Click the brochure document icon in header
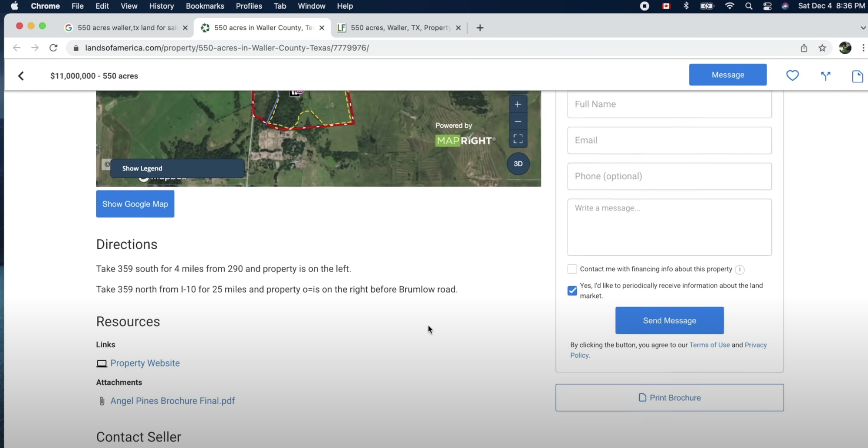Screen dimensions: 868x448 857,76
